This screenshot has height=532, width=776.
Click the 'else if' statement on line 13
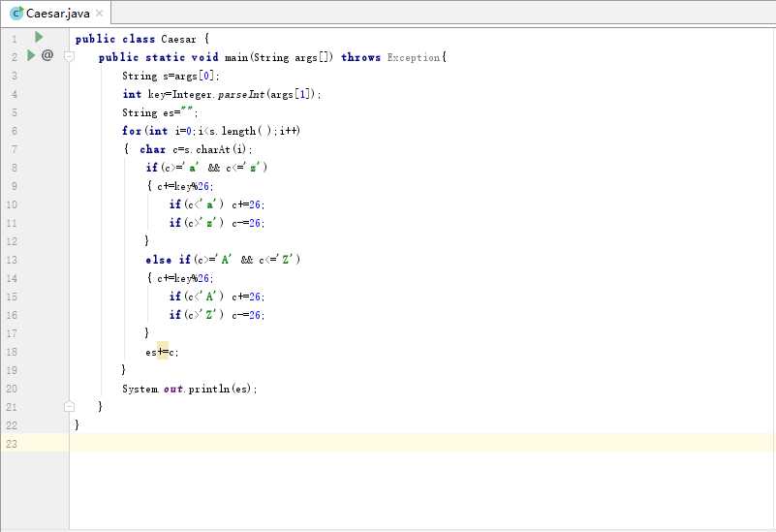pos(168,260)
